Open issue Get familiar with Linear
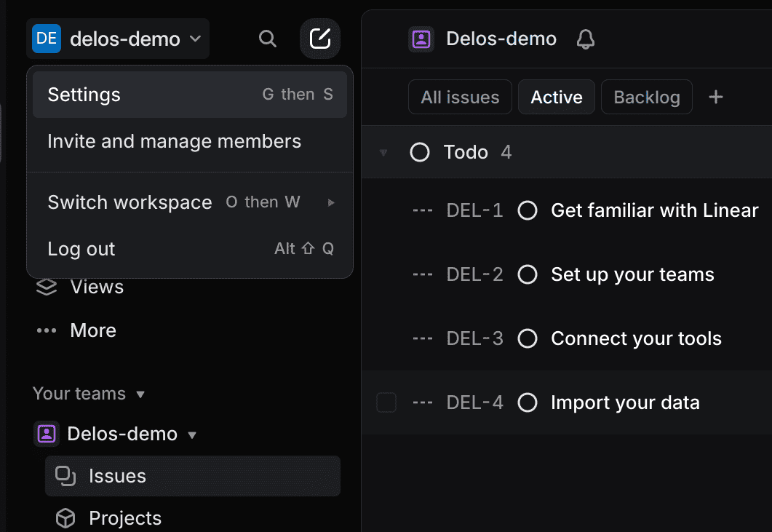The height and width of the screenshot is (532, 772). 654,210
